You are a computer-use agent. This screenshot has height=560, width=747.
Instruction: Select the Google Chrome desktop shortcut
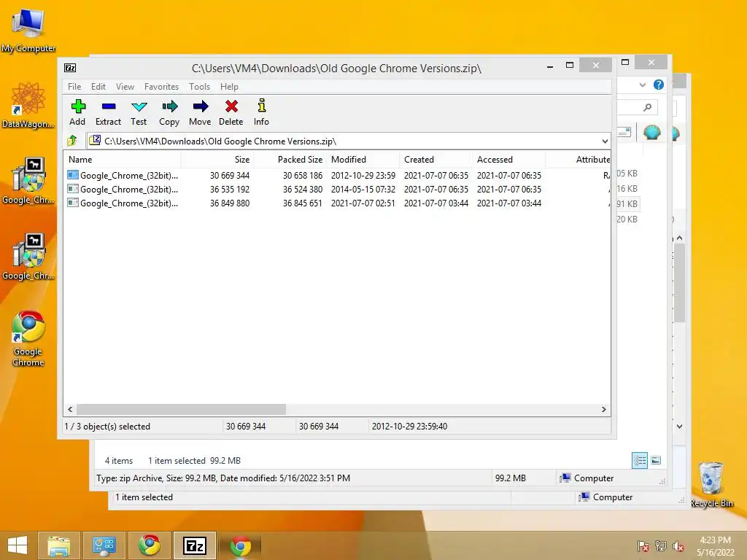28,338
